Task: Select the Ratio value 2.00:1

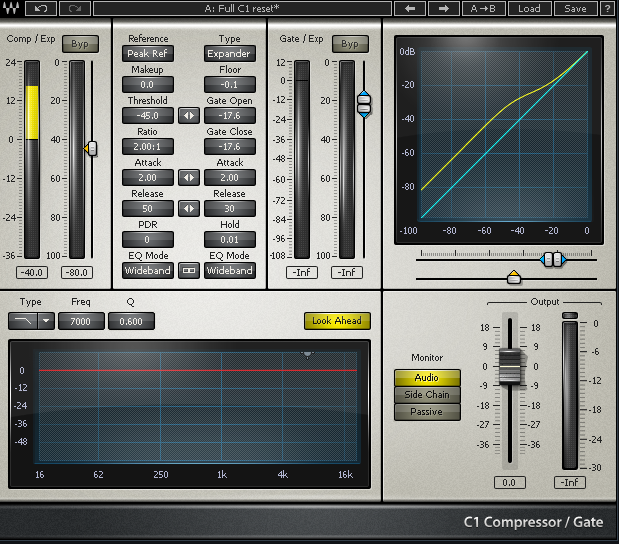Action: (x=148, y=146)
